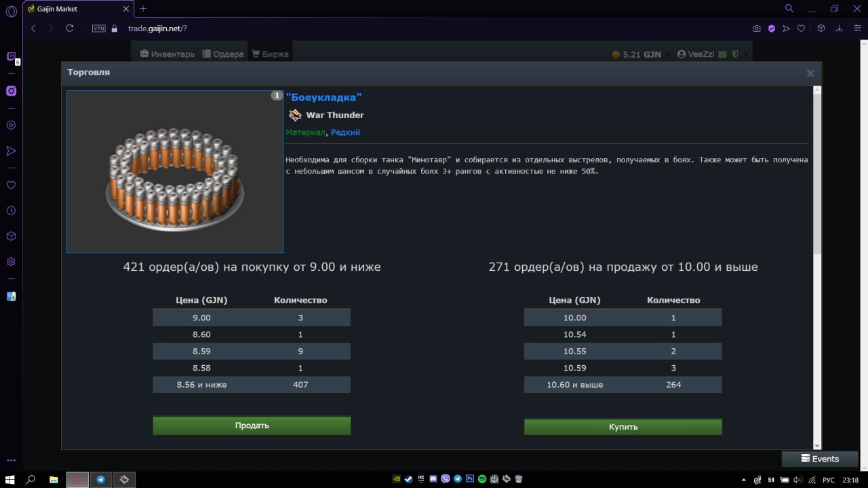Open Spotify from the taskbar

click(482, 479)
